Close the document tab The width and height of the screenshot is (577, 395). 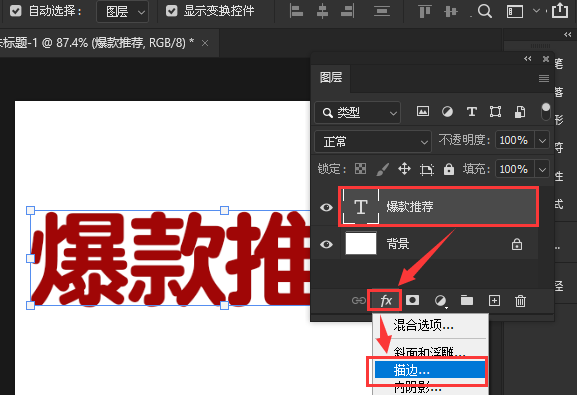205,43
